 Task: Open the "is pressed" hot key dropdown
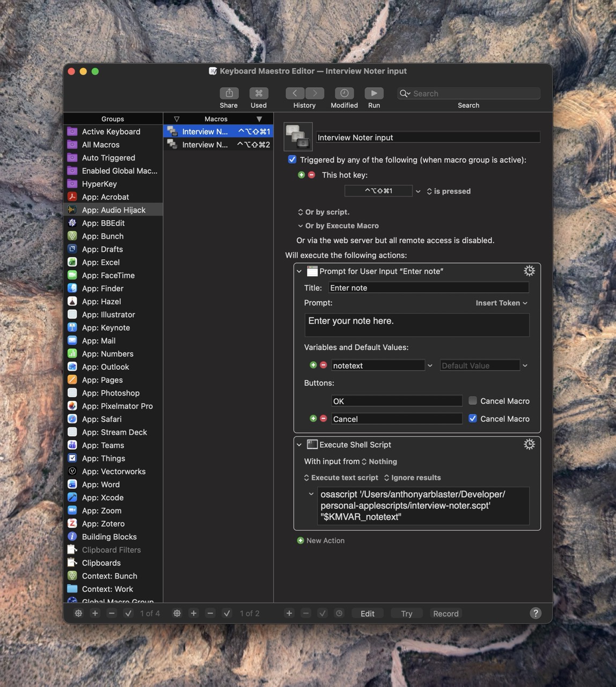point(448,191)
